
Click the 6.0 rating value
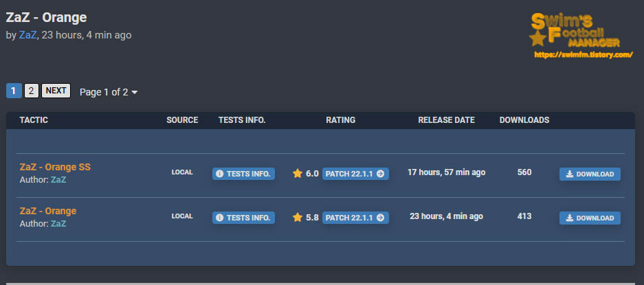(x=312, y=174)
